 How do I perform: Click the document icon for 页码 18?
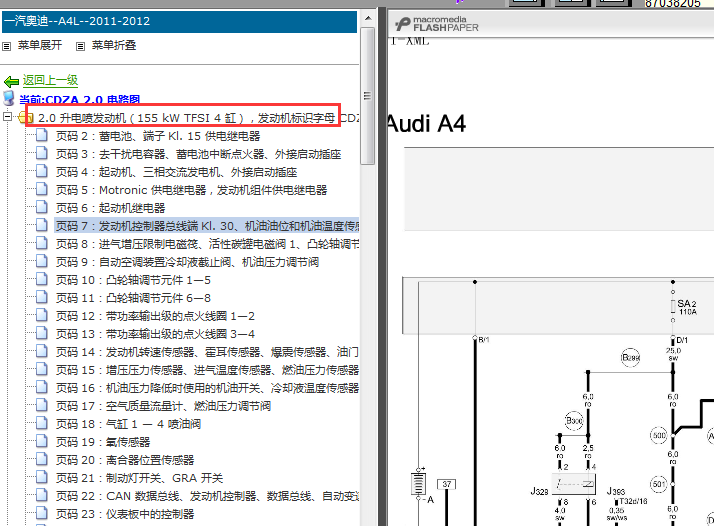point(41,423)
